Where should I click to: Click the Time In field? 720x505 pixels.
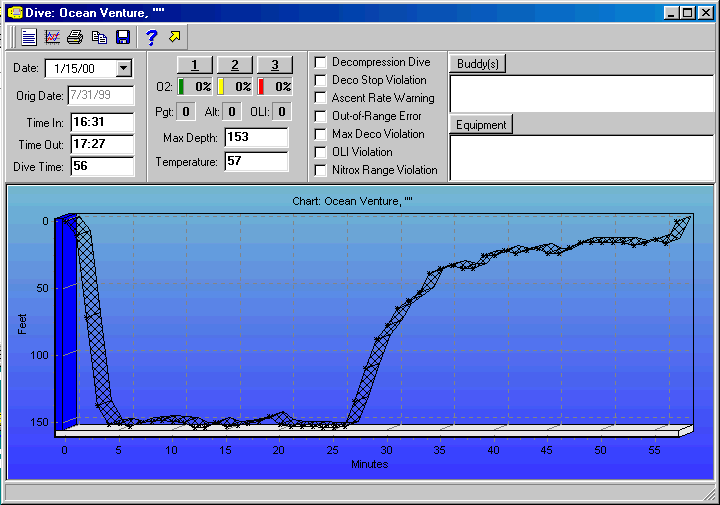tap(101, 122)
